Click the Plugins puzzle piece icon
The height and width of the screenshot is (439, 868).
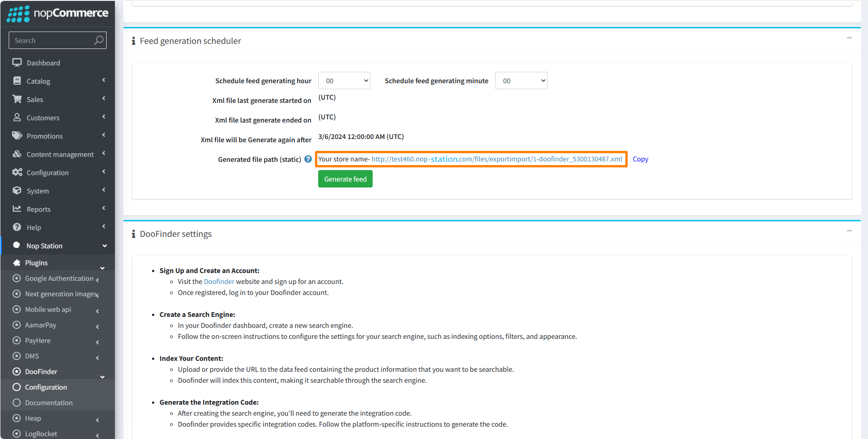[x=17, y=262]
